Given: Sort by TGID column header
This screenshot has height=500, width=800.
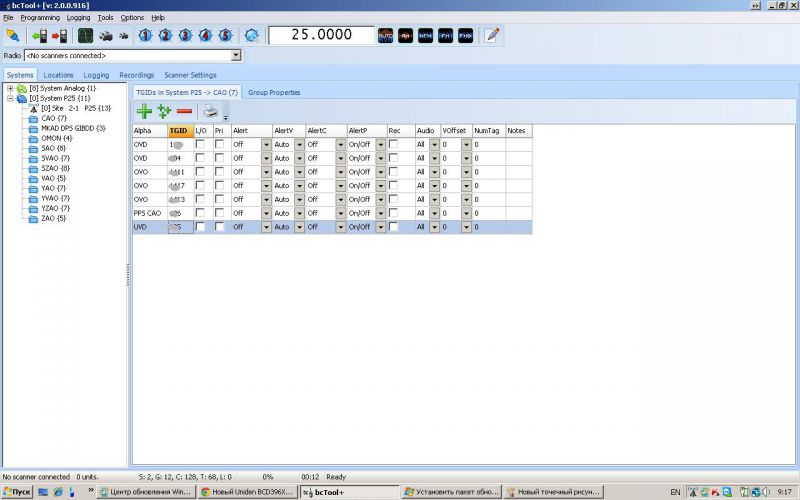Looking at the screenshot, I should coord(181,131).
